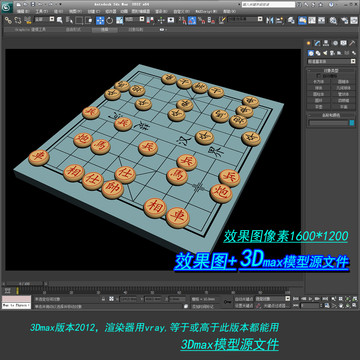This screenshot has width=360, height=360.
Task: Toggle 自动关键点 Auto Key mode
Action: (x=244, y=298)
